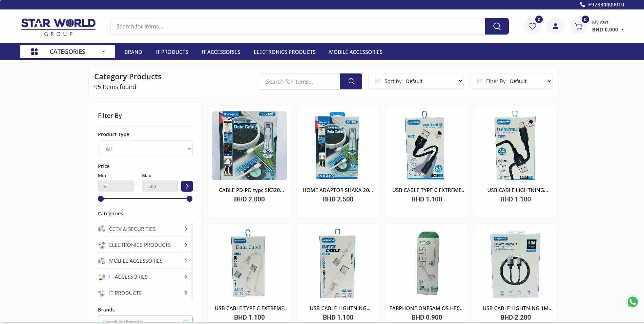Open the wishlist heart icon
Screen dimensions: 644x324
[x=532, y=26]
